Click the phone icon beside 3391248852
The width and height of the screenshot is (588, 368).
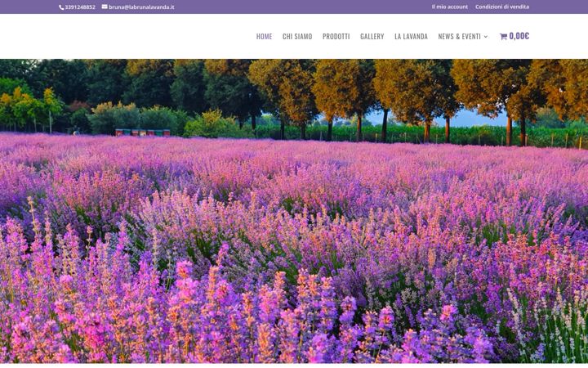click(61, 7)
